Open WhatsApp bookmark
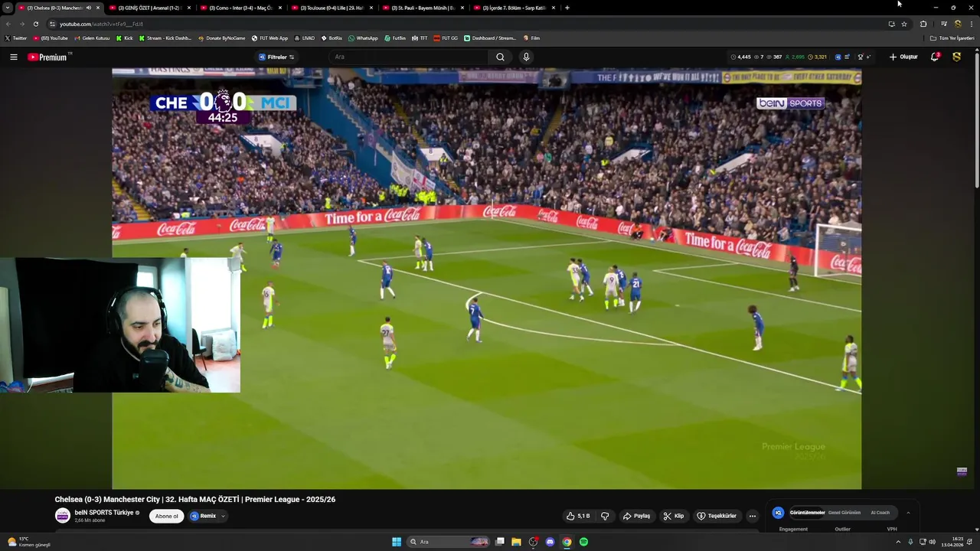This screenshot has width=980, height=551. (363, 37)
